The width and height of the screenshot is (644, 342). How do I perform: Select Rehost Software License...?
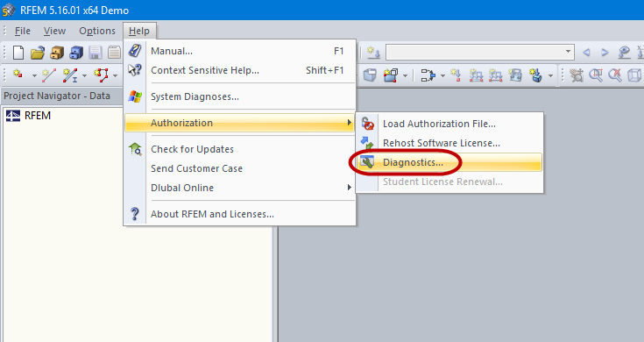coord(449,143)
